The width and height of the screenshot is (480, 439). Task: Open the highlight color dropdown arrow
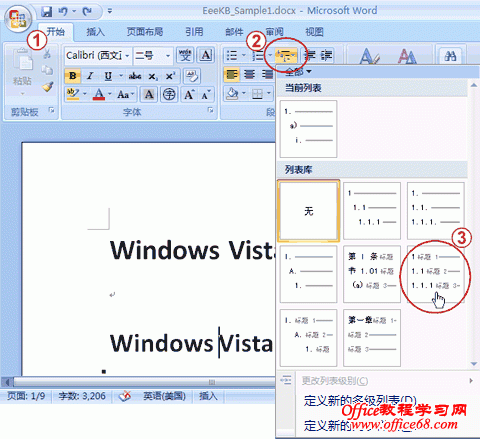85,94
